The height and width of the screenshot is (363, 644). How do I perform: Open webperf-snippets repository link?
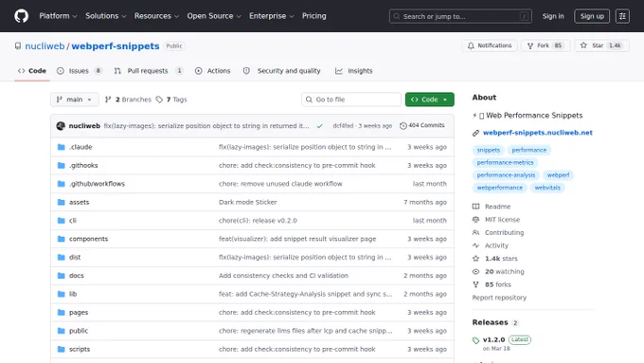tap(116, 46)
